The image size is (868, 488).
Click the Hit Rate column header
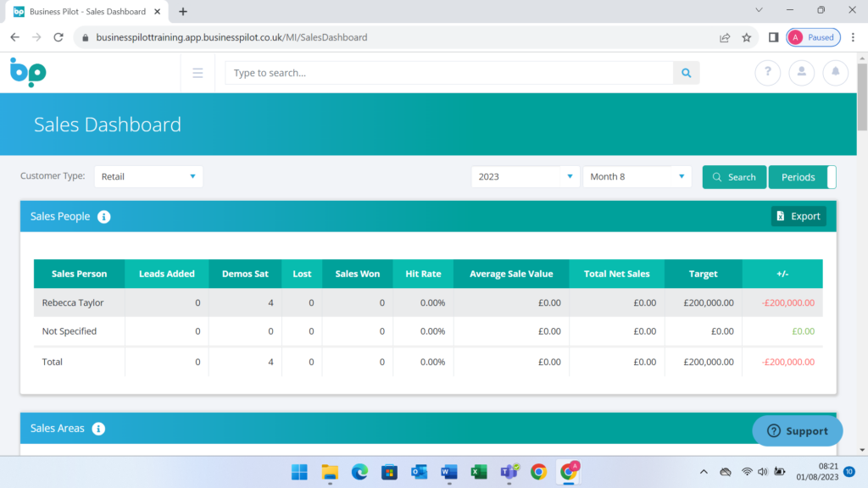[x=424, y=274]
